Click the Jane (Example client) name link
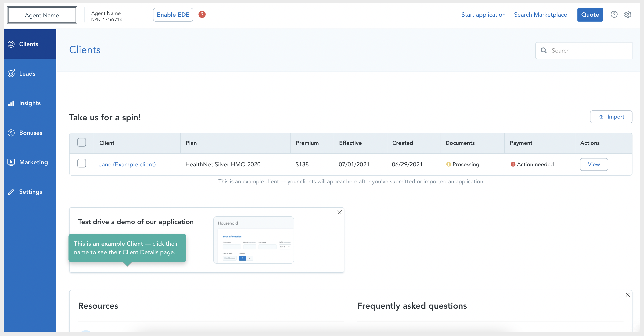This screenshot has width=644, height=336. coord(127,164)
